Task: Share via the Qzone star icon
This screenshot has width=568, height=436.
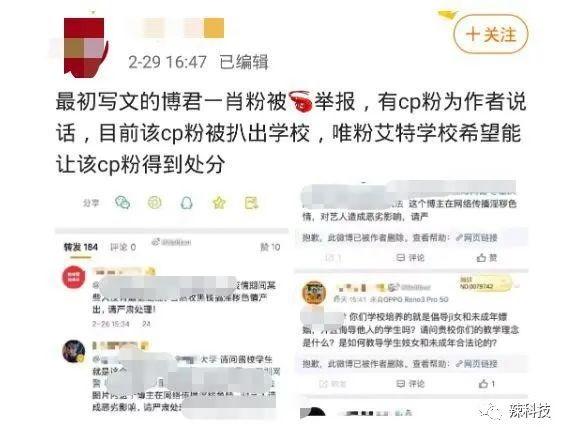Action: click(219, 203)
